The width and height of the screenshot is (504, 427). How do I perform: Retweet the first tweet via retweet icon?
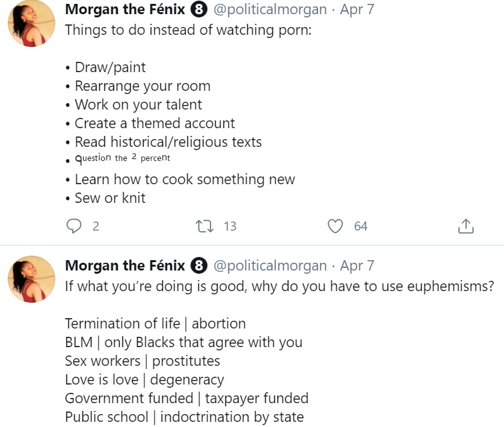(x=205, y=226)
